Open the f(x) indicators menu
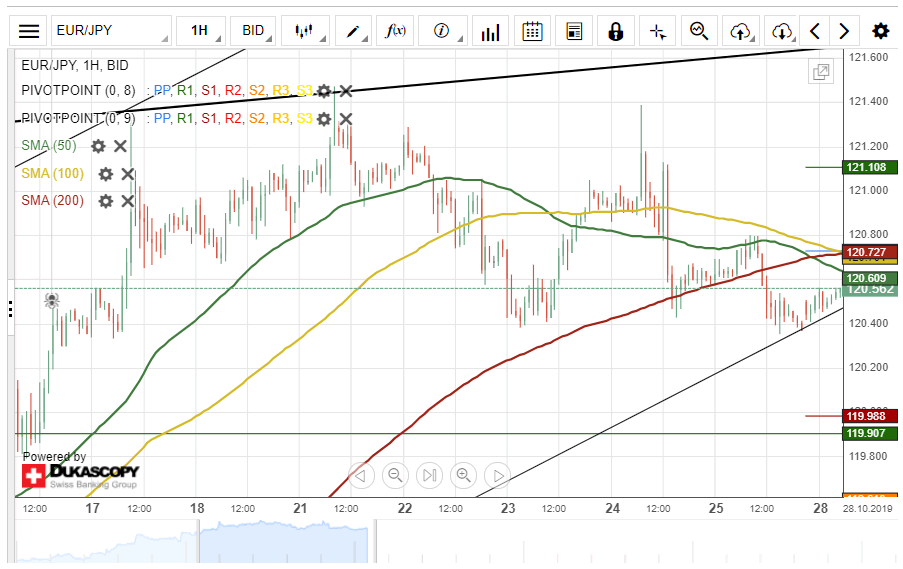The width and height of the screenshot is (903, 569). pos(396,31)
